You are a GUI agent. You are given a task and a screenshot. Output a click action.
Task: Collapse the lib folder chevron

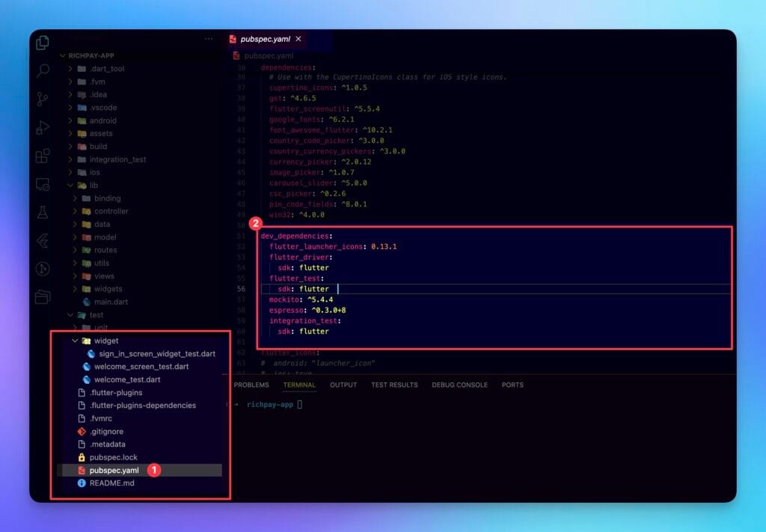point(70,185)
